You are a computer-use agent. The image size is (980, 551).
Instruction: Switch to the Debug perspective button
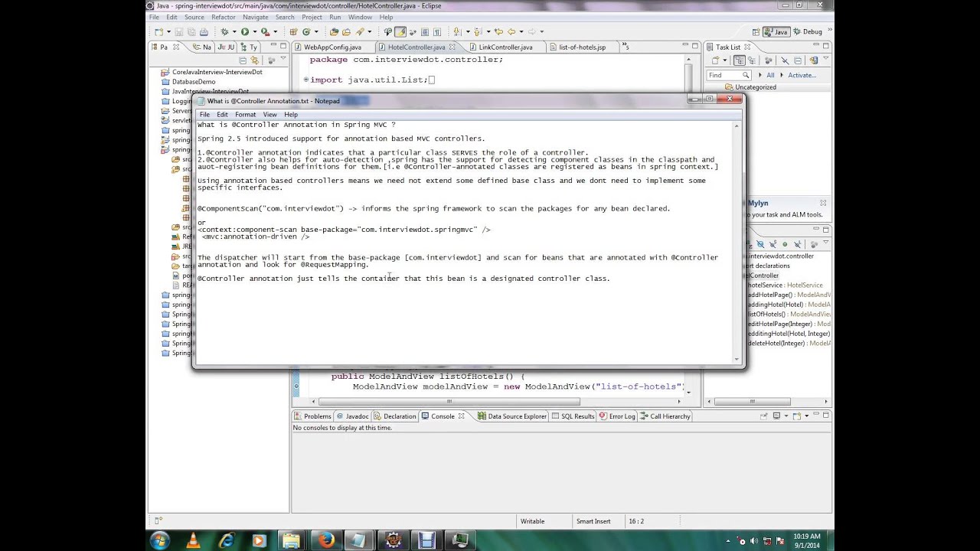[x=807, y=31]
